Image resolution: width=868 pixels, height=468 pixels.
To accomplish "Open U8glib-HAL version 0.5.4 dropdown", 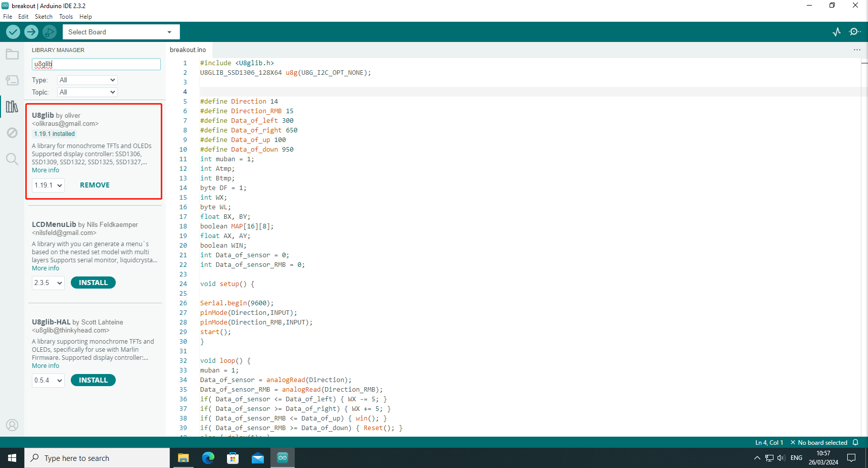I will tap(48, 380).
